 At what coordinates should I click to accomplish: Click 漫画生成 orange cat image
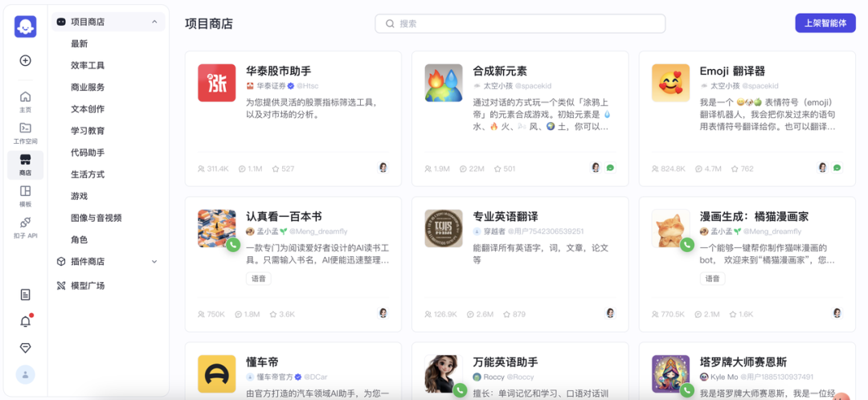[x=670, y=228]
